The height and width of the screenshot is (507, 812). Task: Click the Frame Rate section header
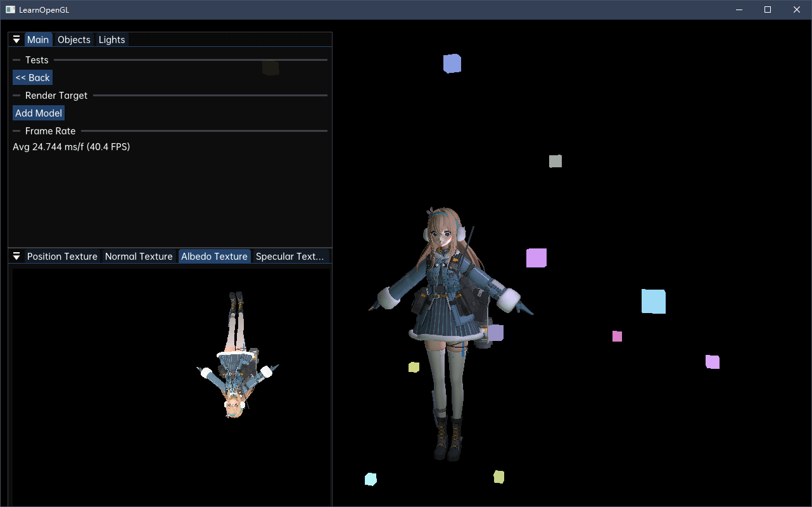pos(50,131)
